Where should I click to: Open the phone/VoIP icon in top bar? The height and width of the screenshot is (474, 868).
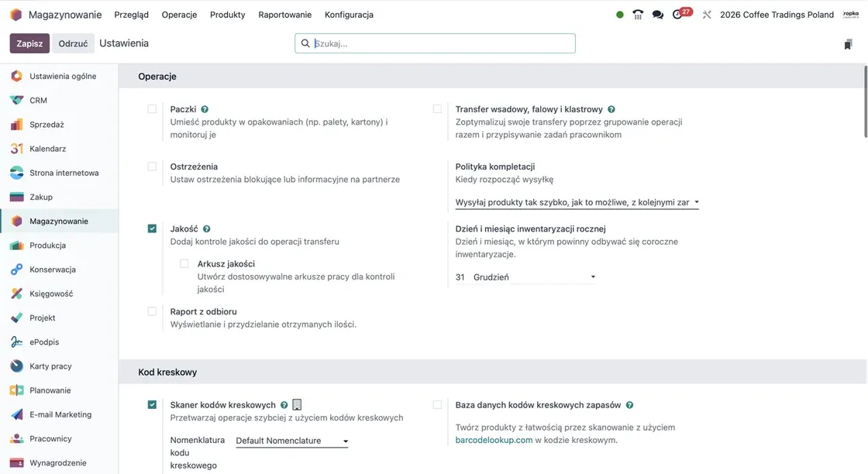[638, 15]
